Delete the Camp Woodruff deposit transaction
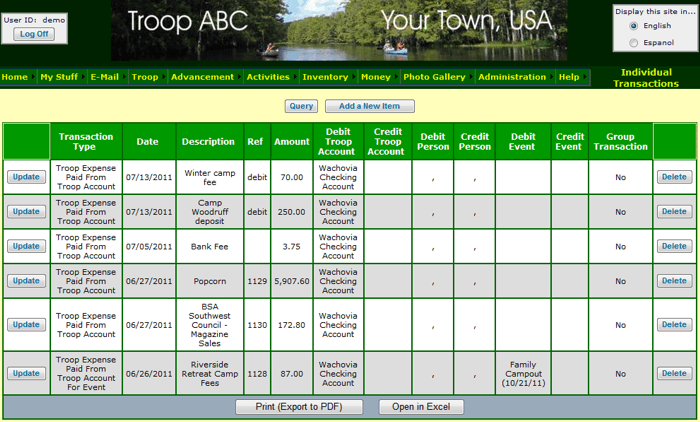Image resolution: width=700 pixels, height=422 pixels. pos(674,212)
